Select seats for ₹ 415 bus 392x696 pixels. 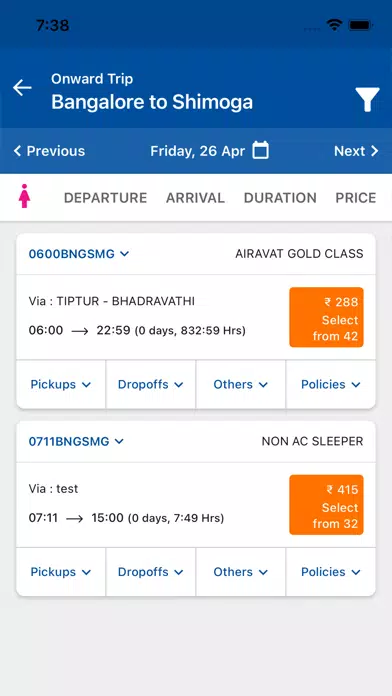coord(326,505)
